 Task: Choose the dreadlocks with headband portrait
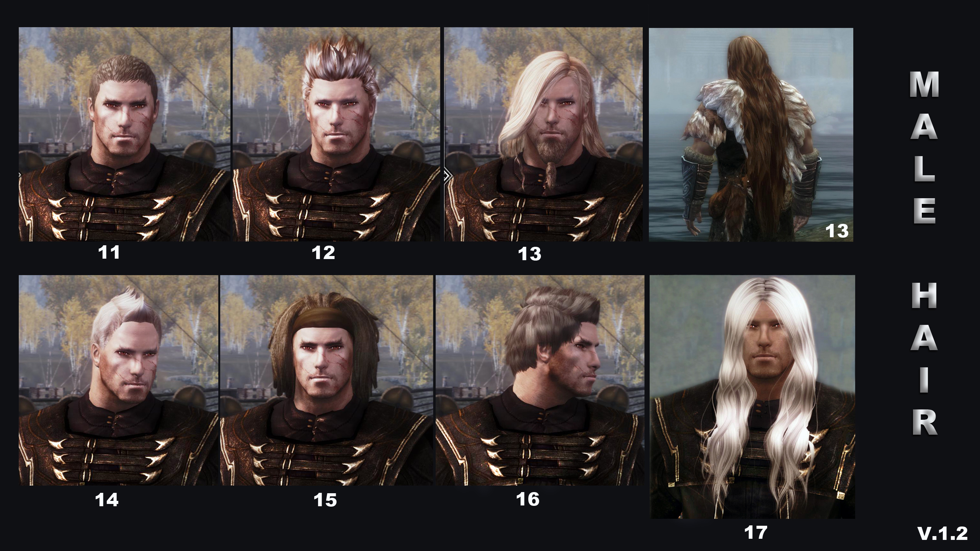tap(327, 380)
